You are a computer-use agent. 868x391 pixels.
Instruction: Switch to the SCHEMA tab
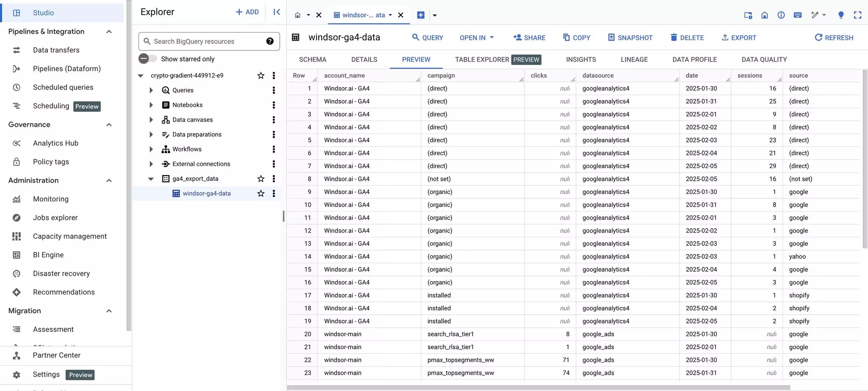[313, 60]
